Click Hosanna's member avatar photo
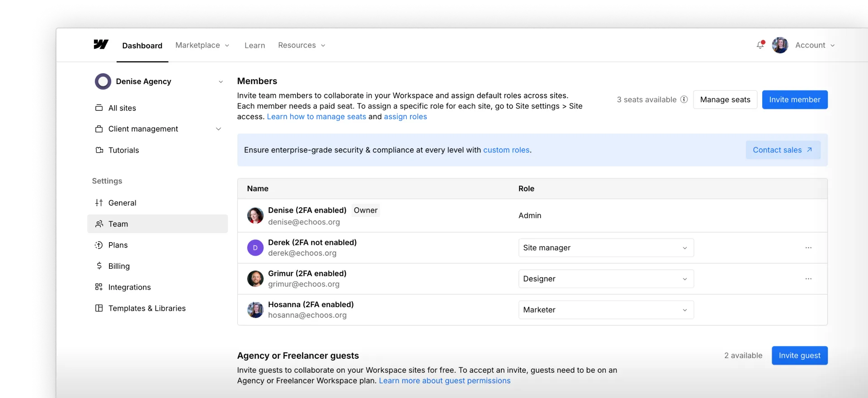This screenshot has height=398, width=868. coord(255,310)
